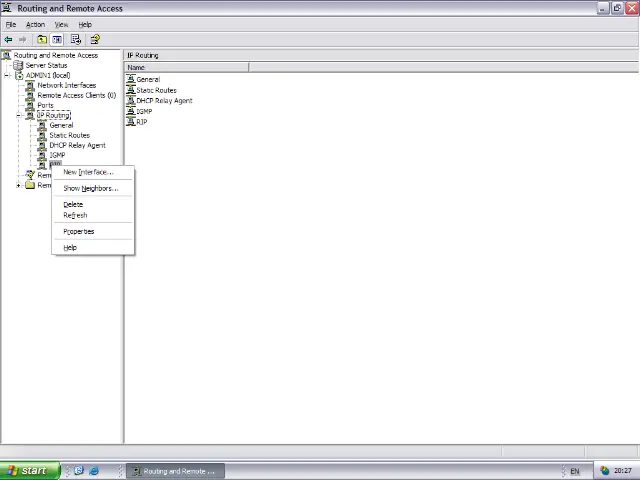Click the DHCP Relay Agent icon in right pane
Screen dimensions: 640x480
click(x=131, y=100)
